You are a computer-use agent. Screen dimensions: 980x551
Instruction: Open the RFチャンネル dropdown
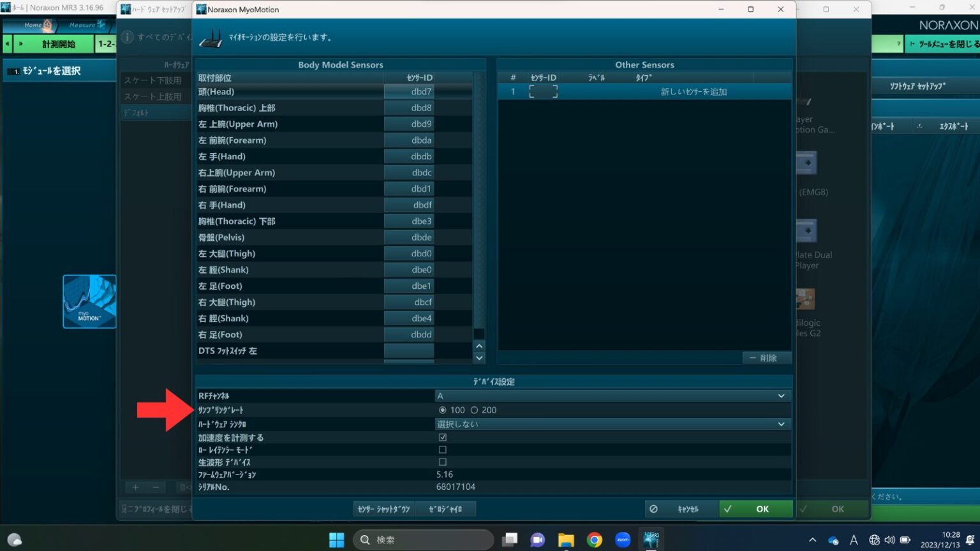[x=781, y=395]
